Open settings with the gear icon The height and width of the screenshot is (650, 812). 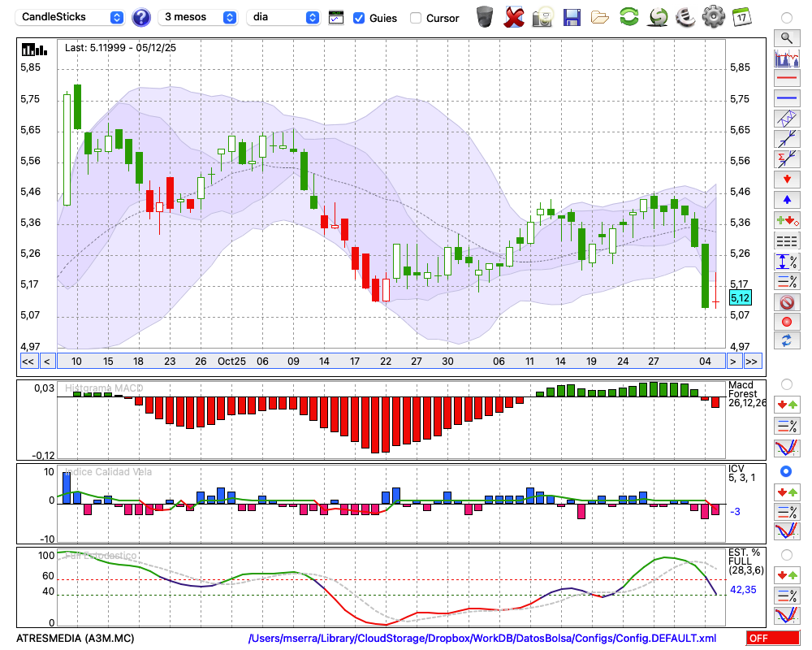pyautogui.click(x=714, y=17)
